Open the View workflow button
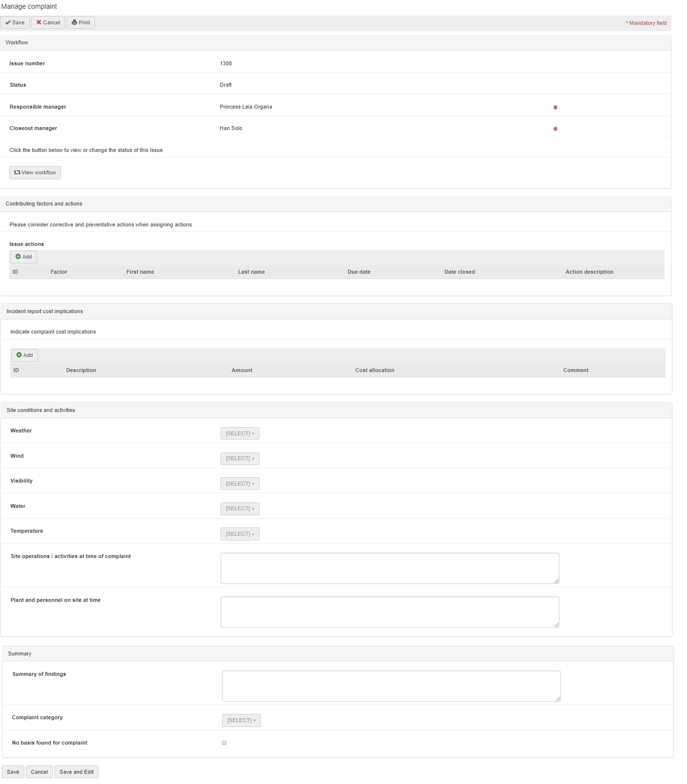This screenshot has width=687, height=784. pos(35,172)
